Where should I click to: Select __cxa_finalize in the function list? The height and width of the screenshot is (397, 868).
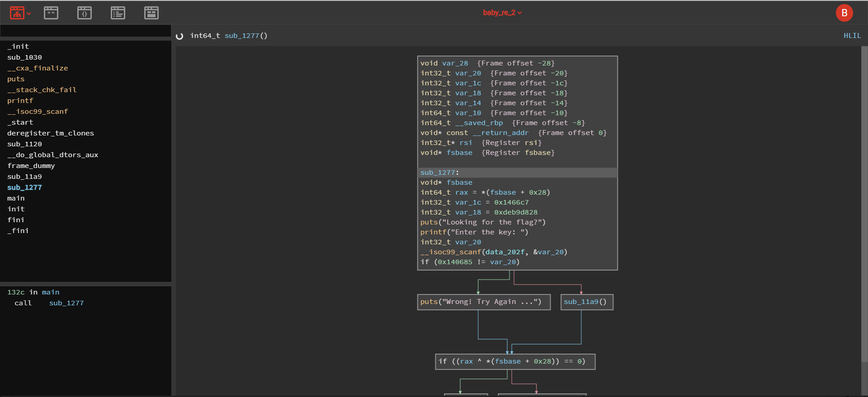(38, 68)
